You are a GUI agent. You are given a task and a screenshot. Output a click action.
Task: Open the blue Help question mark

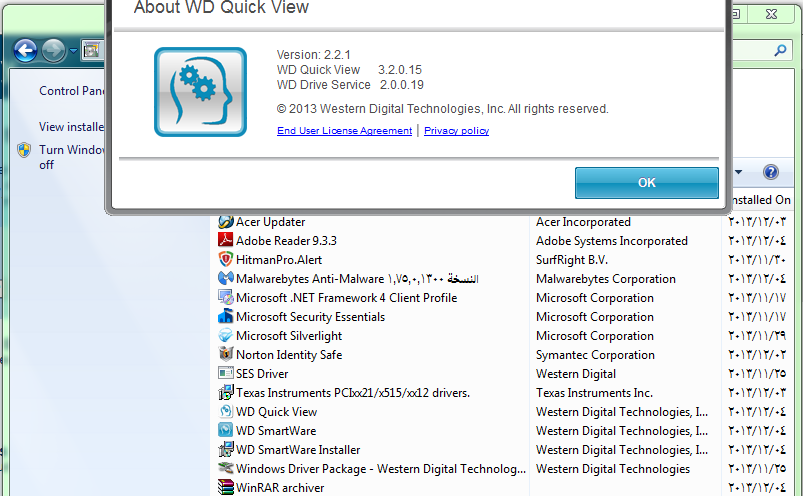(x=770, y=172)
